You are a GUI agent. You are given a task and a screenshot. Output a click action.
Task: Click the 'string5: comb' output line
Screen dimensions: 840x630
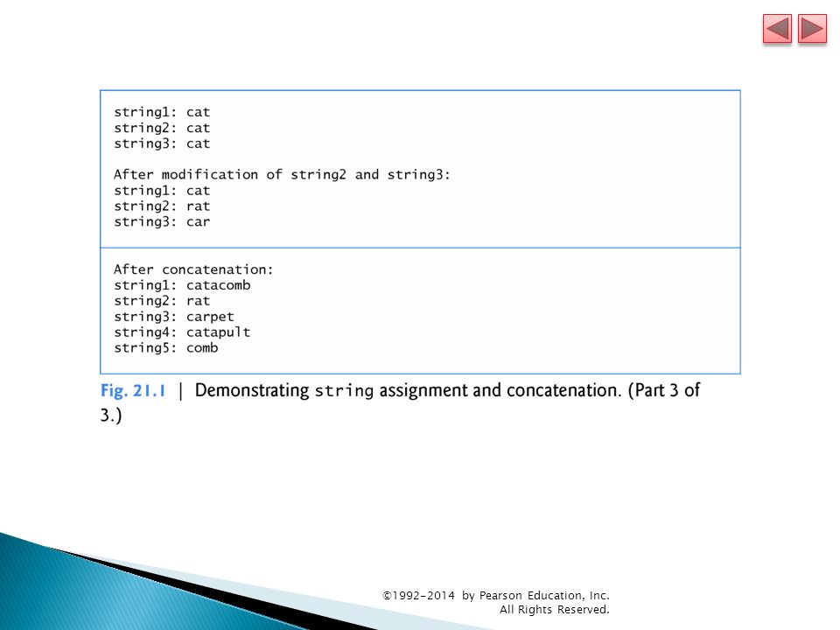[166, 347]
